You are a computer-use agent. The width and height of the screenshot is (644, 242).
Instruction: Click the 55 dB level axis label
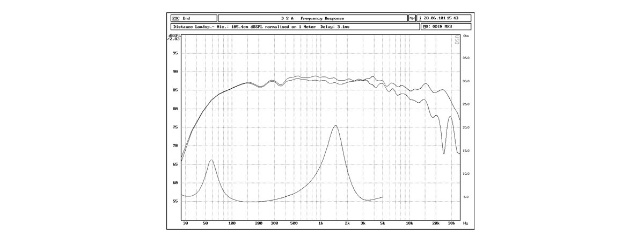[175, 201]
